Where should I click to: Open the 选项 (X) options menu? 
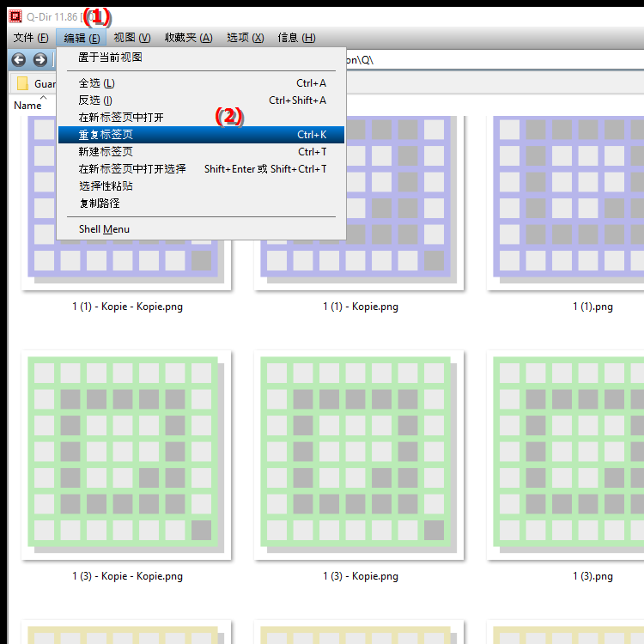pos(245,38)
